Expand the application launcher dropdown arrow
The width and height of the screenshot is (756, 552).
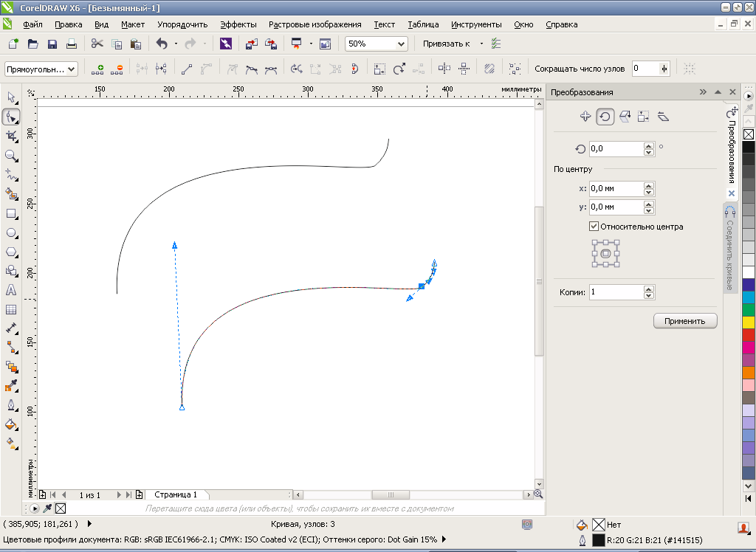pos(311,44)
